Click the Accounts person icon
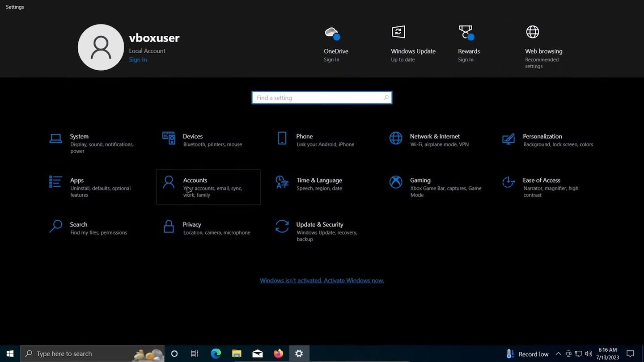Viewport: 644px width, 362px height. (169, 182)
